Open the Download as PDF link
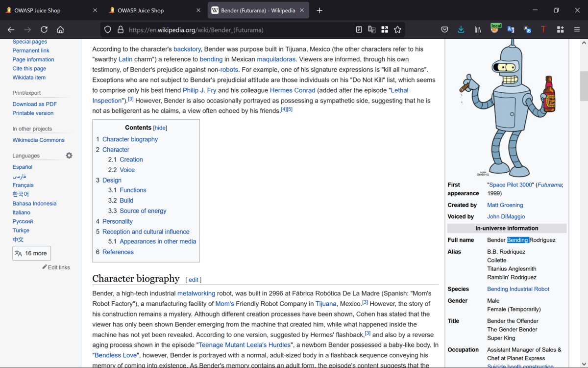The image size is (588, 368). point(35,104)
